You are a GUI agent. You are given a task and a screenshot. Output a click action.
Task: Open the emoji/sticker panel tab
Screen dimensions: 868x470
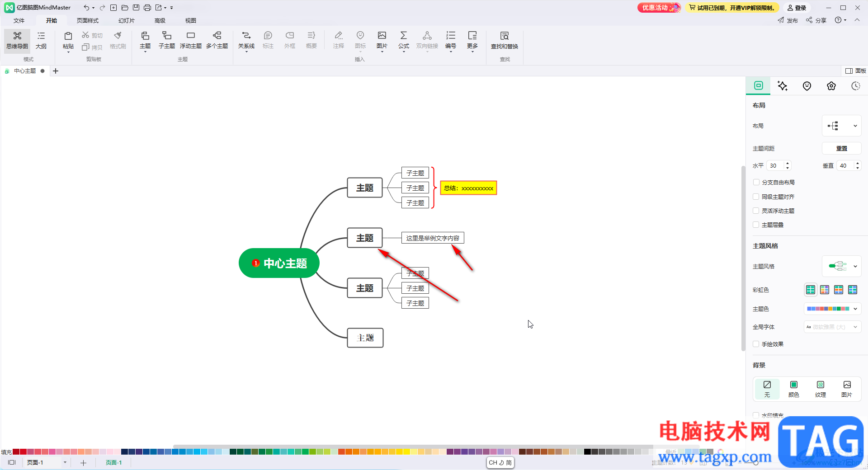coord(807,86)
